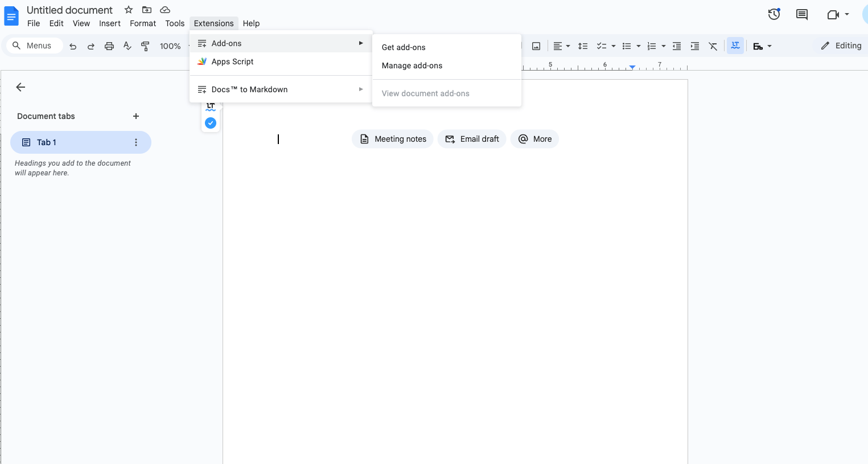Insert the Meeting notes template chip
This screenshot has height=464, width=868.
point(393,139)
